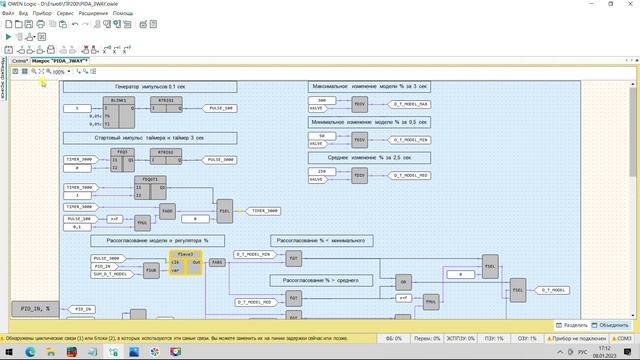Print the schematic via printer icon

40,24
